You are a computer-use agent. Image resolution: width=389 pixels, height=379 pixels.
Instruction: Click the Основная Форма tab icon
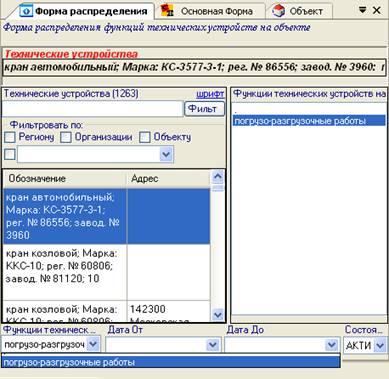click(167, 11)
